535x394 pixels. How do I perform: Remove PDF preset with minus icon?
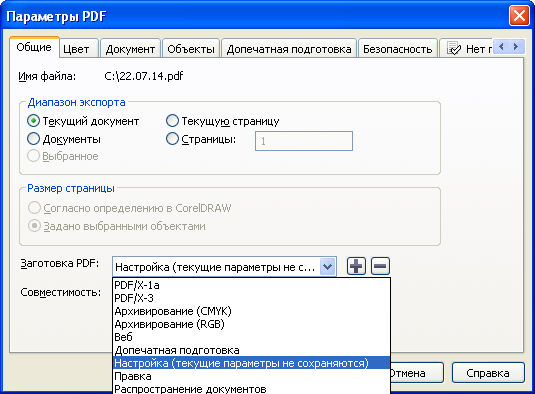click(380, 266)
